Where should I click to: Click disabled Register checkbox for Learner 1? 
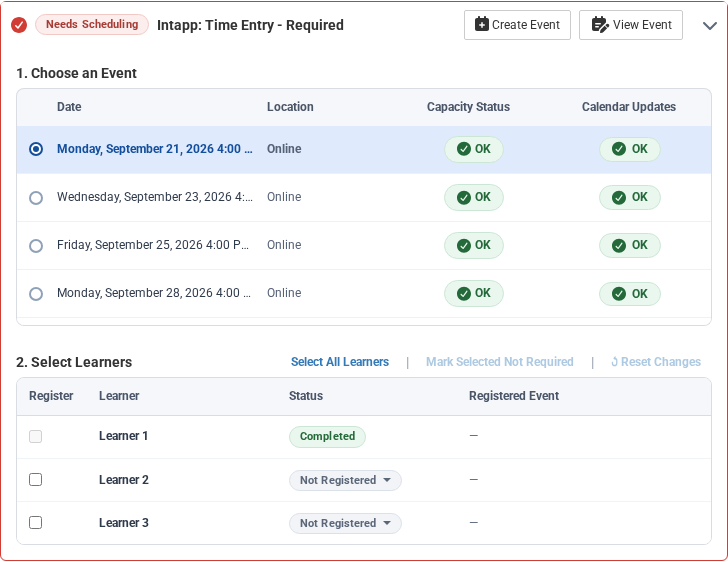click(x=35, y=436)
